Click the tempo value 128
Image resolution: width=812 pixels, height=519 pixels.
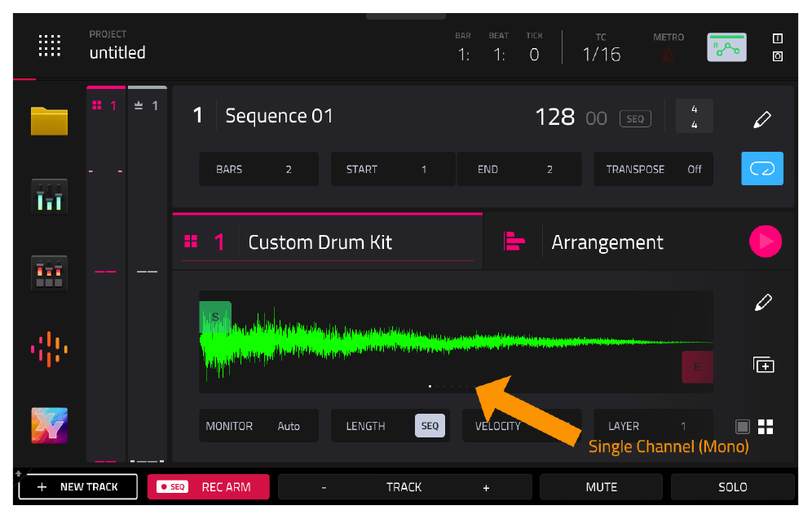click(554, 118)
